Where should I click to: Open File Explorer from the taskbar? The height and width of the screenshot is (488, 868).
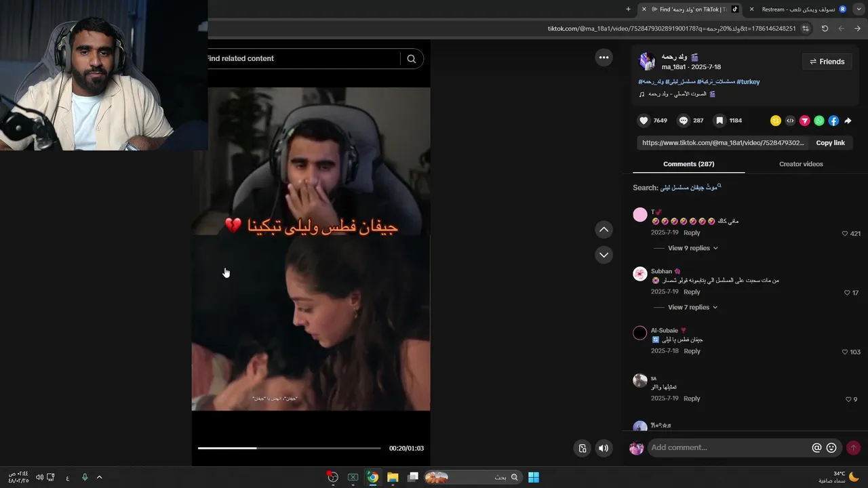pyautogui.click(x=393, y=477)
